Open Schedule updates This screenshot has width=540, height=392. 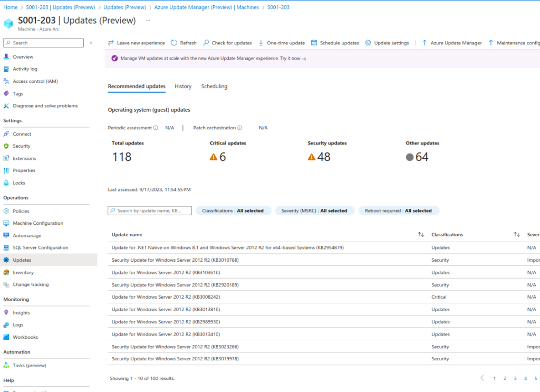pos(335,43)
